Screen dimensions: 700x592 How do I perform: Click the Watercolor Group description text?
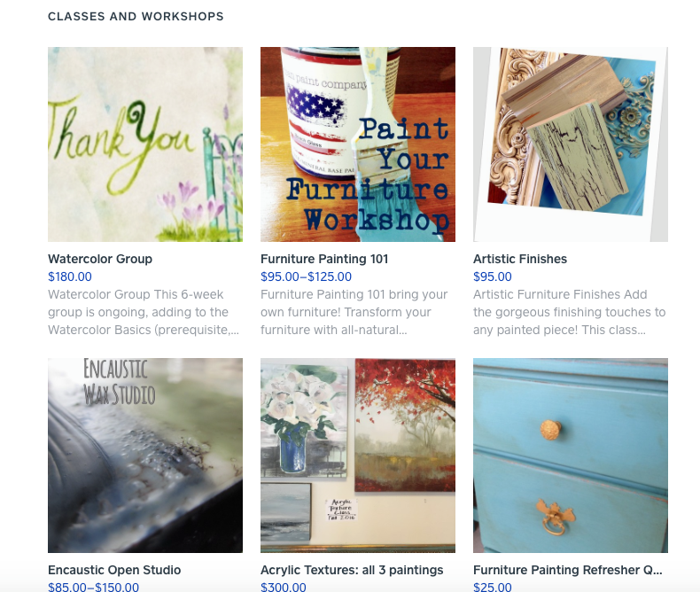[x=144, y=312]
